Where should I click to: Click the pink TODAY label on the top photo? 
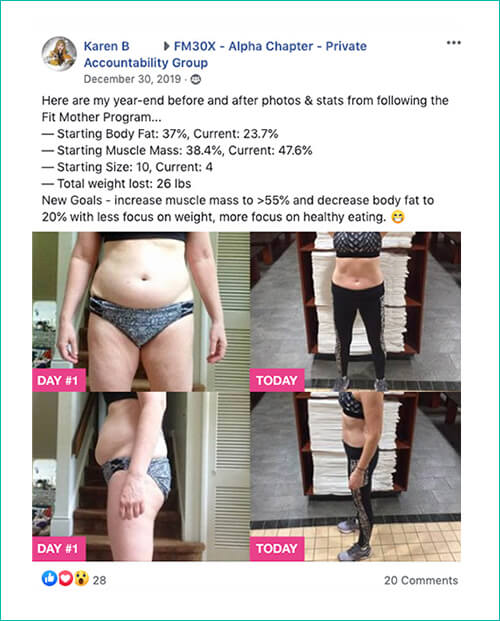pos(277,380)
